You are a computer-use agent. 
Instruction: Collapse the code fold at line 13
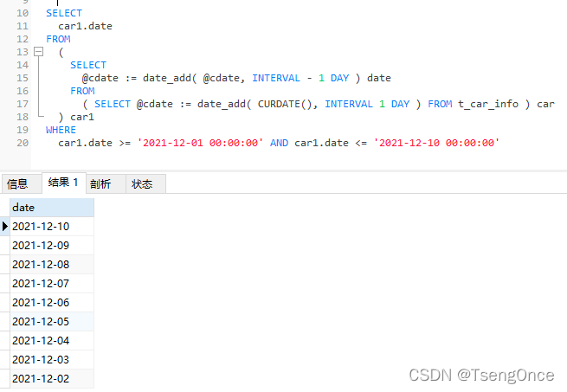pyautogui.click(x=38, y=52)
